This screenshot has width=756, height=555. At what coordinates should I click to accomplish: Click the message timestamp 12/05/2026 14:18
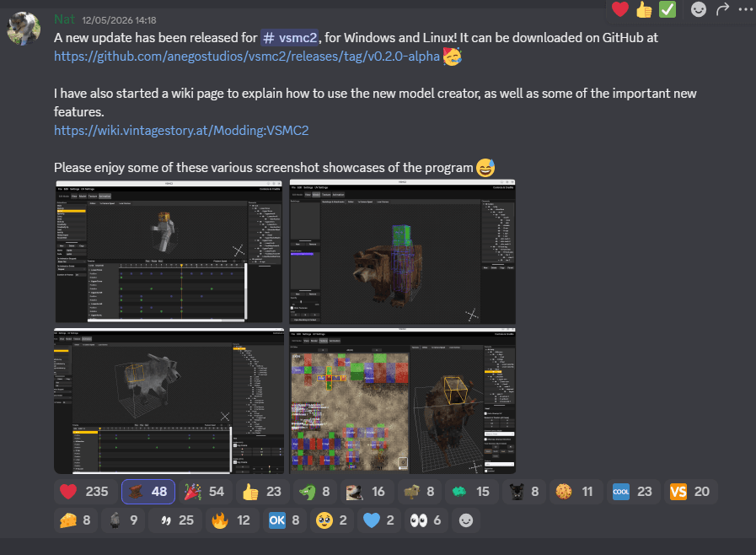(x=119, y=20)
